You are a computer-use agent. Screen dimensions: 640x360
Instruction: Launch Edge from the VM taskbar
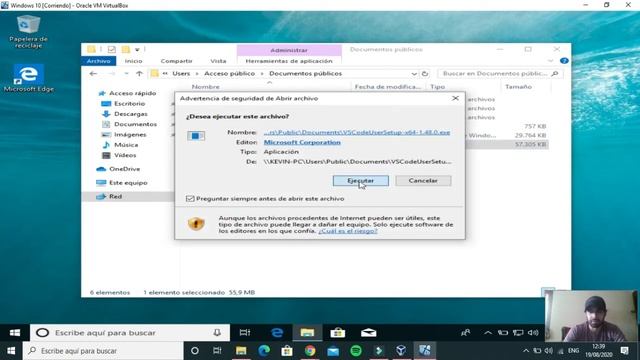click(277, 333)
